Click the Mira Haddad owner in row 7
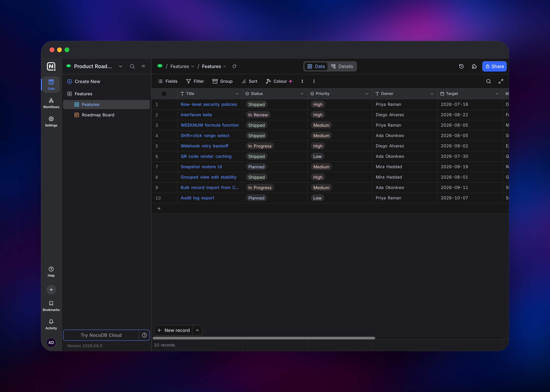550x392 pixels. click(389, 167)
